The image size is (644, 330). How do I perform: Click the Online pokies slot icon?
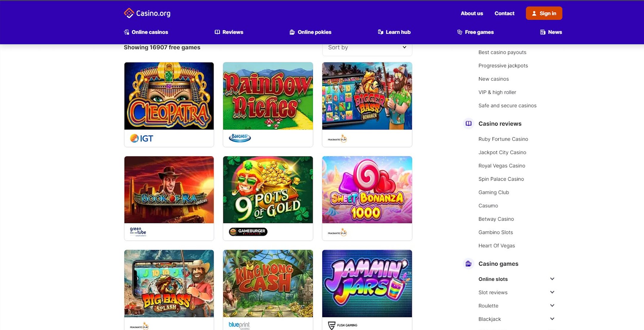click(x=292, y=32)
